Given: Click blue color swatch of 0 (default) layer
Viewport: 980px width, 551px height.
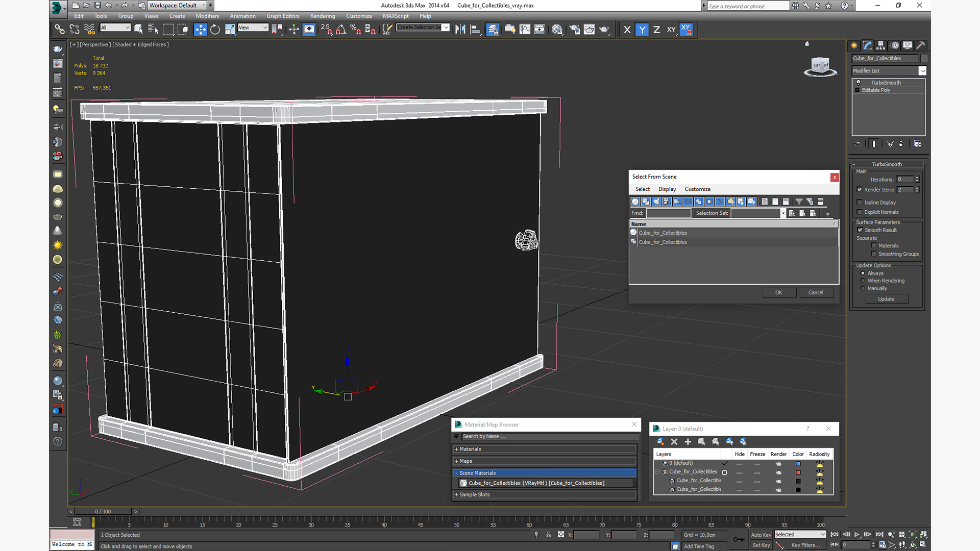Looking at the screenshot, I should 798,464.
